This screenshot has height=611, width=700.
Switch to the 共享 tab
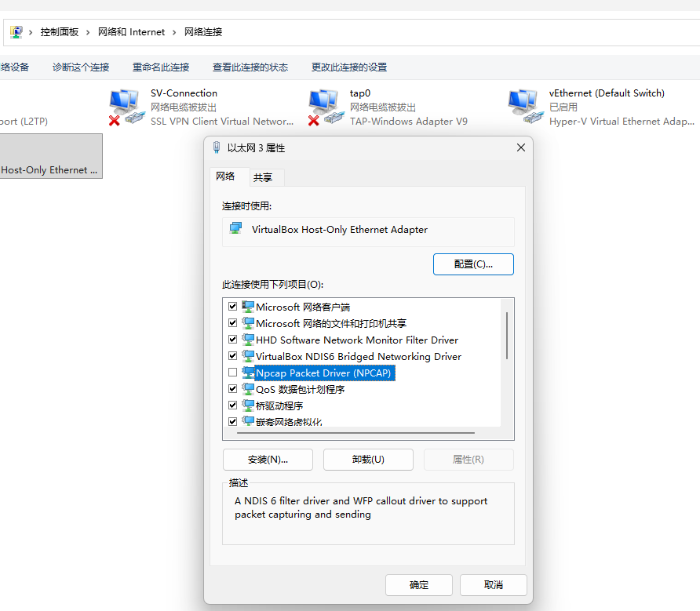pos(263,177)
